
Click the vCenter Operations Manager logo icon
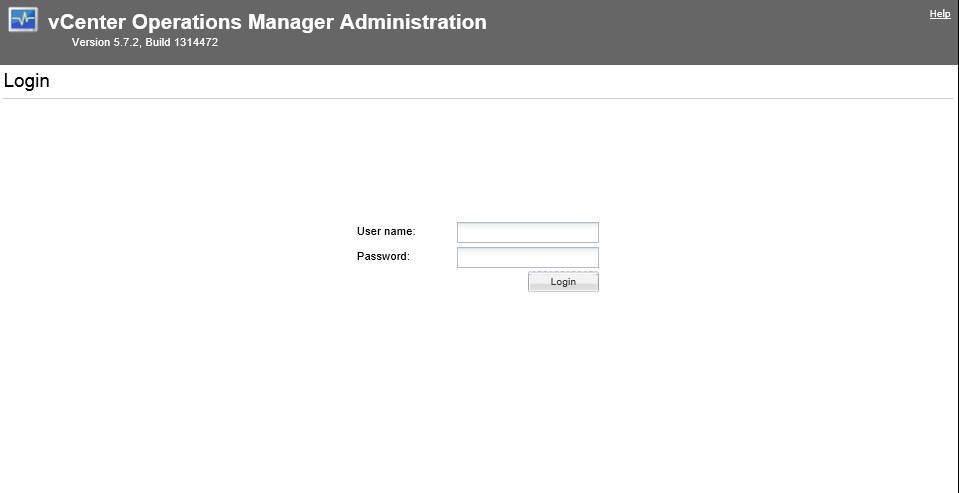23,19
